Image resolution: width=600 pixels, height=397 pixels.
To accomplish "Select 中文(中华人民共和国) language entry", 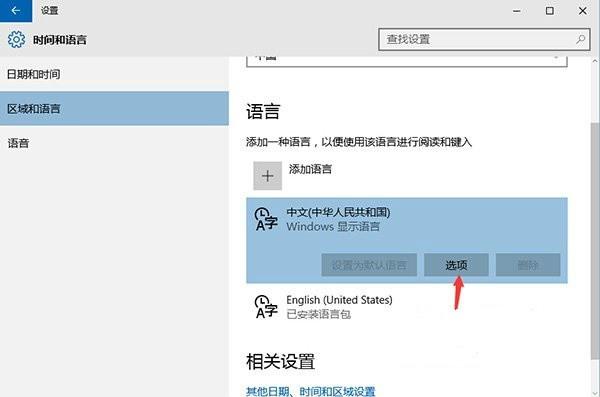I will tap(407, 240).
